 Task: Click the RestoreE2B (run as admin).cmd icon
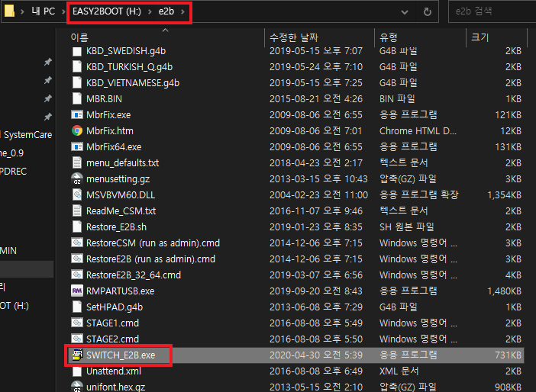tap(77, 259)
